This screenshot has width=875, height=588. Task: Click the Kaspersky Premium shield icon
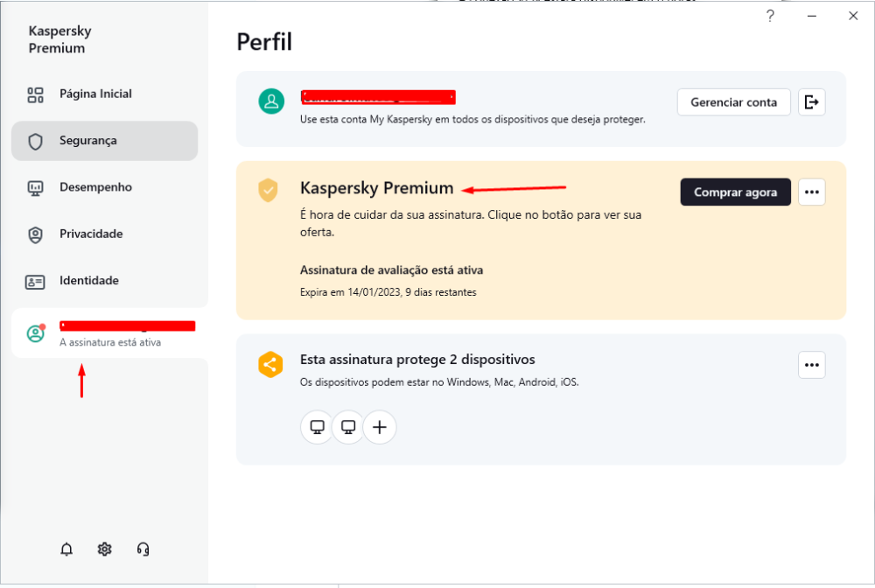tap(268, 190)
